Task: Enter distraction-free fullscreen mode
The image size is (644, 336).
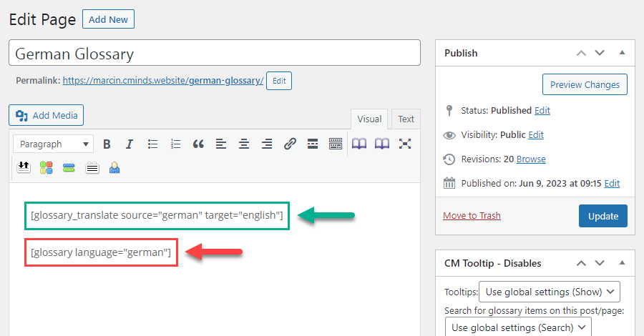Action: 405,144
